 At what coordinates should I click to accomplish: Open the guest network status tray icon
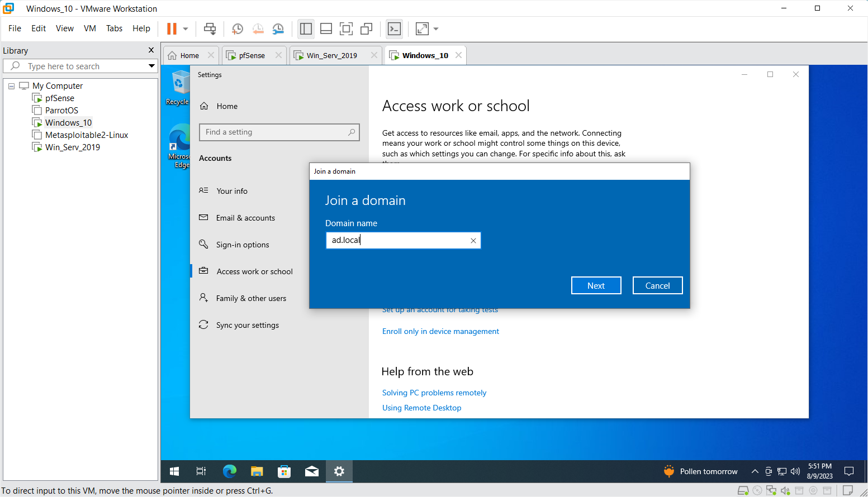click(782, 471)
